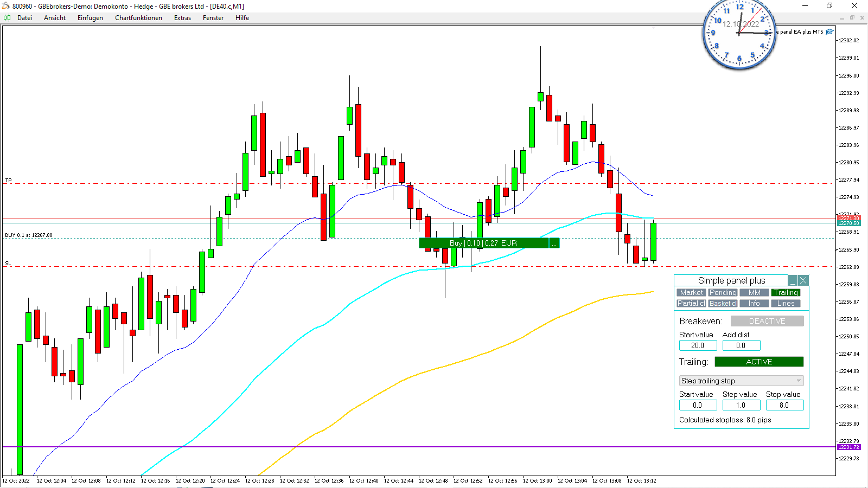Toggle the Breakeven DEACTIVE button
This screenshot has height=488, width=868.
(767, 321)
